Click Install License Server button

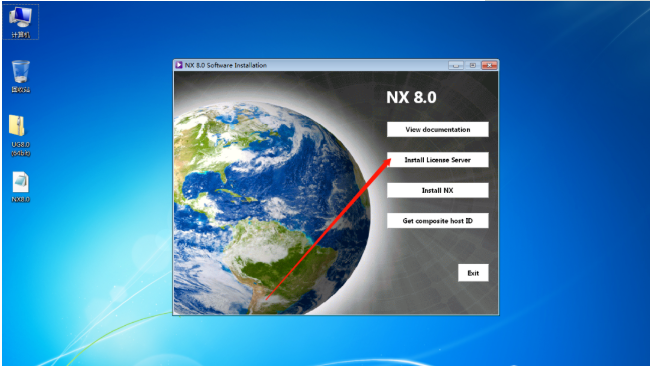tap(438, 160)
